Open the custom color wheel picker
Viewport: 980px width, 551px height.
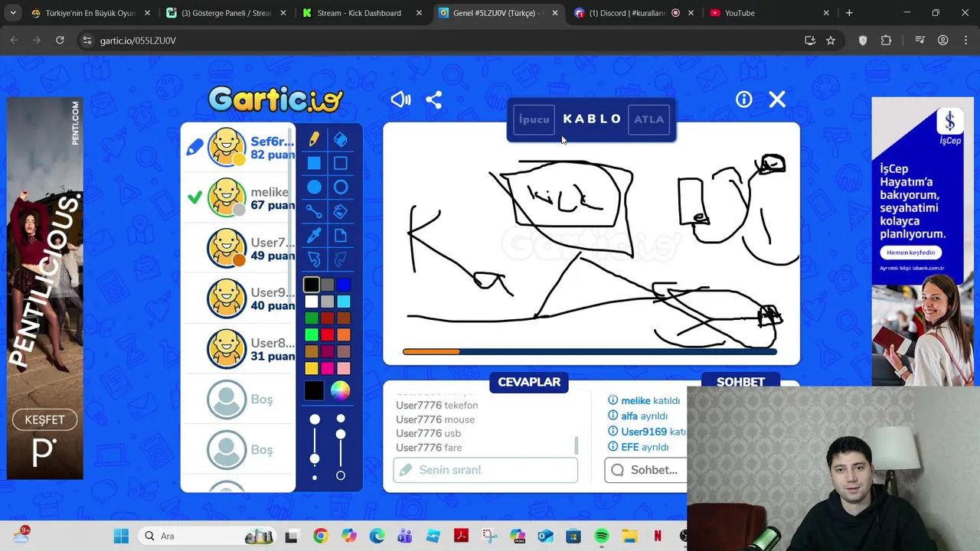(340, 390)
